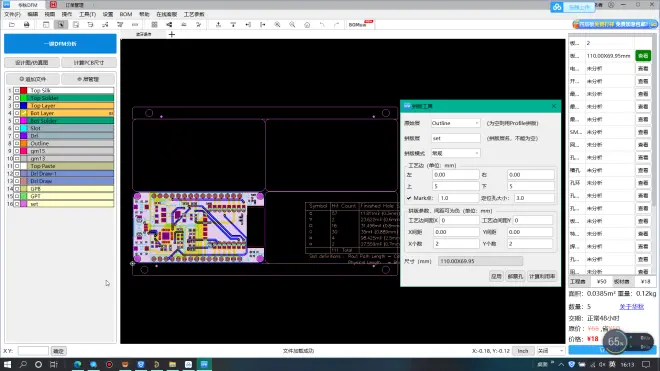Click the grid panelize toolbar icon

point(154,25)
